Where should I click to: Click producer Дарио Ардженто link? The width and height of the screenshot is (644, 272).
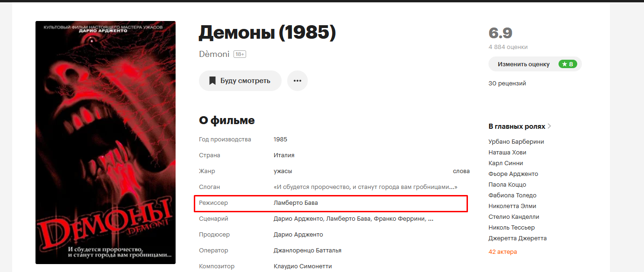click(x=298, y=235)
